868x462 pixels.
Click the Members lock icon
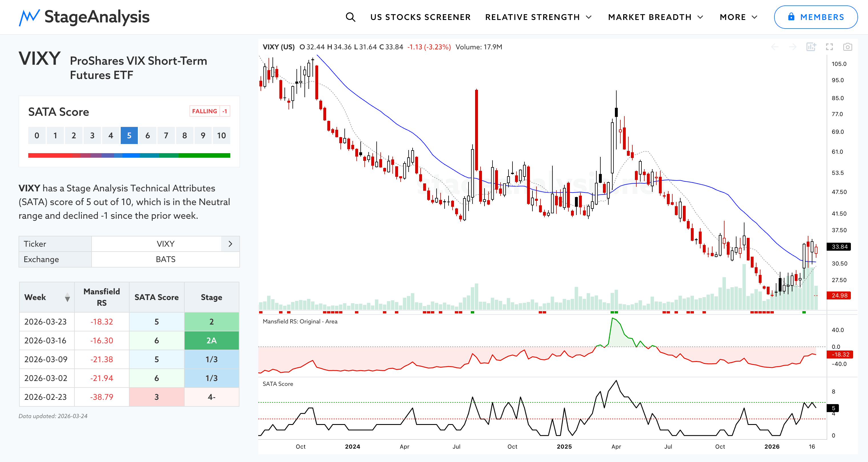point(791,17)
